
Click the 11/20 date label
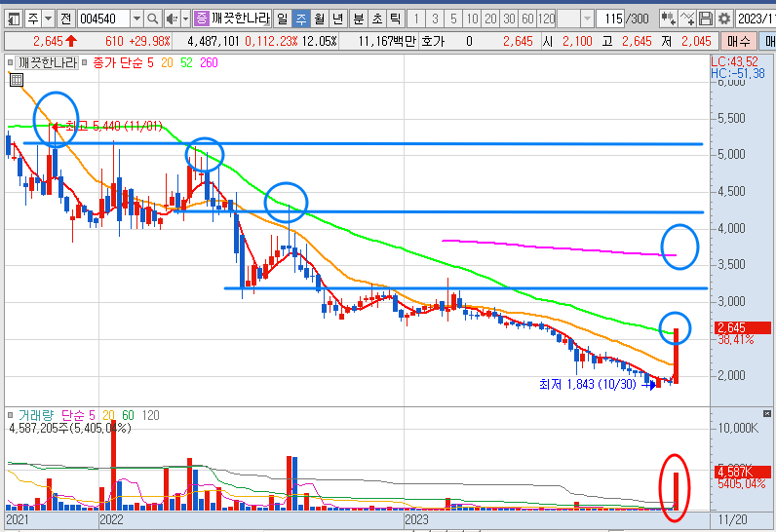click(x=732, y=519)
